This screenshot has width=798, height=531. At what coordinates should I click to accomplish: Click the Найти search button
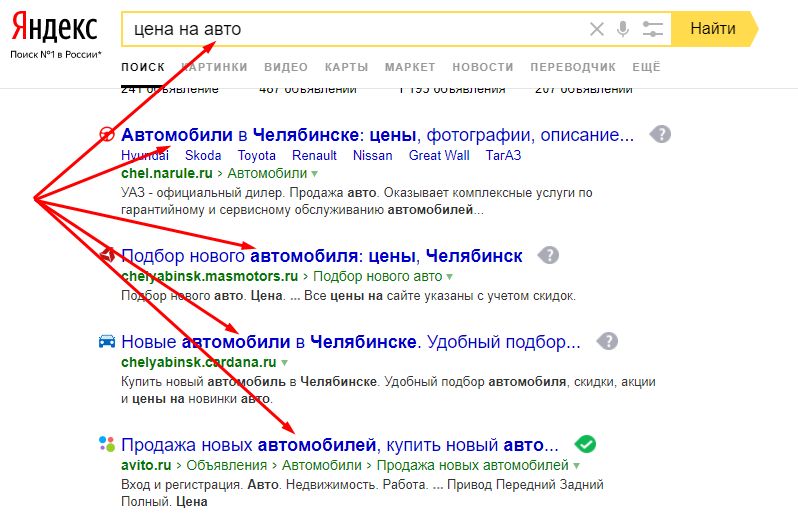coord(713,29)
